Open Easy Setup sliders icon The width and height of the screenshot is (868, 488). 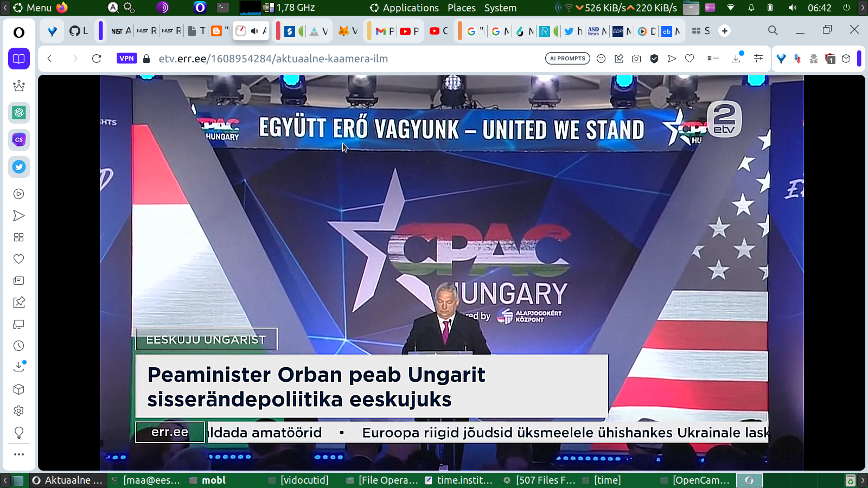758,59
